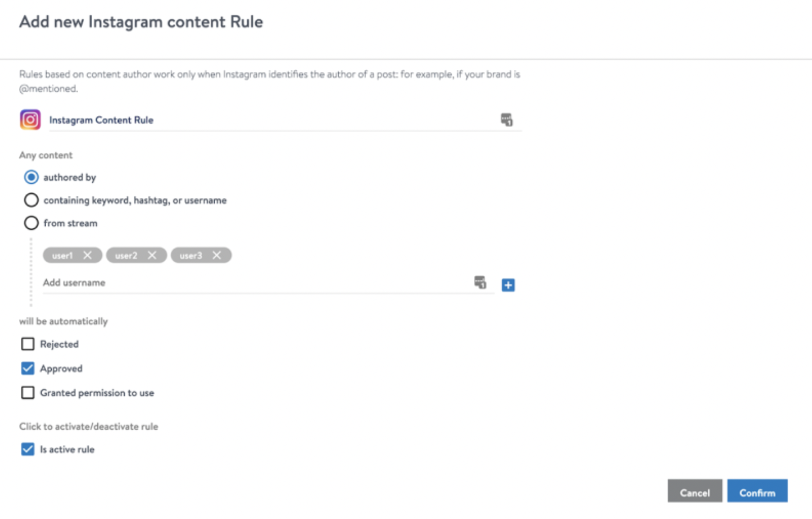
Task: Remove user1 by clicking its X icon
Action: [88, 255]
